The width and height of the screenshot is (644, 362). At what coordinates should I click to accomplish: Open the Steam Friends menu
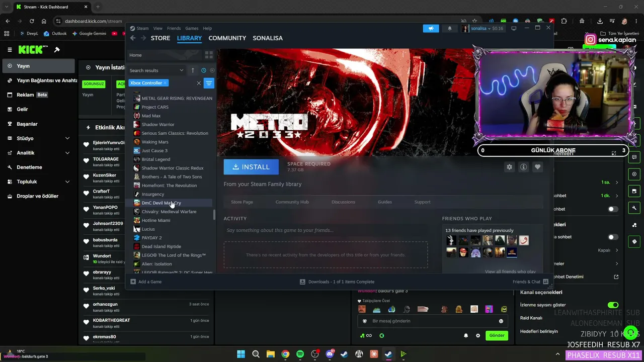point(174,28)
